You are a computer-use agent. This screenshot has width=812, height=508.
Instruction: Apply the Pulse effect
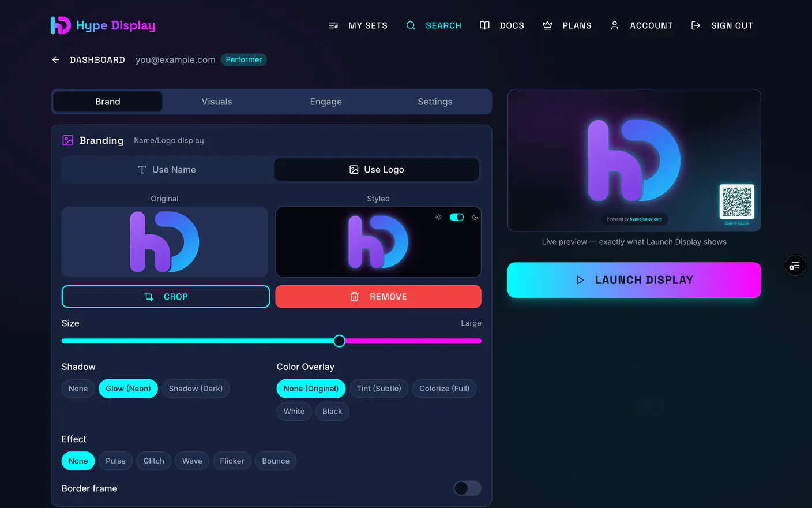(115, 461)
